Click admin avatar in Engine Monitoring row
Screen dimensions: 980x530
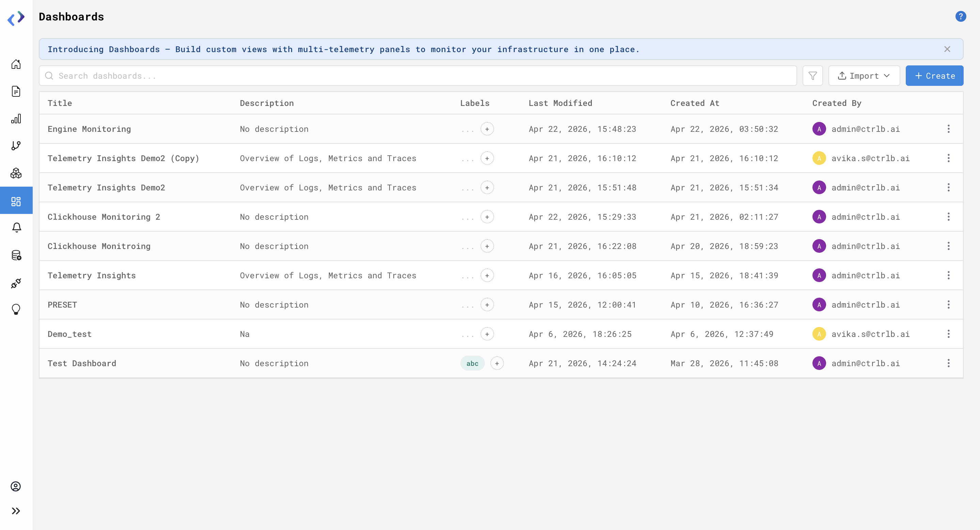(x=819, y=129)
